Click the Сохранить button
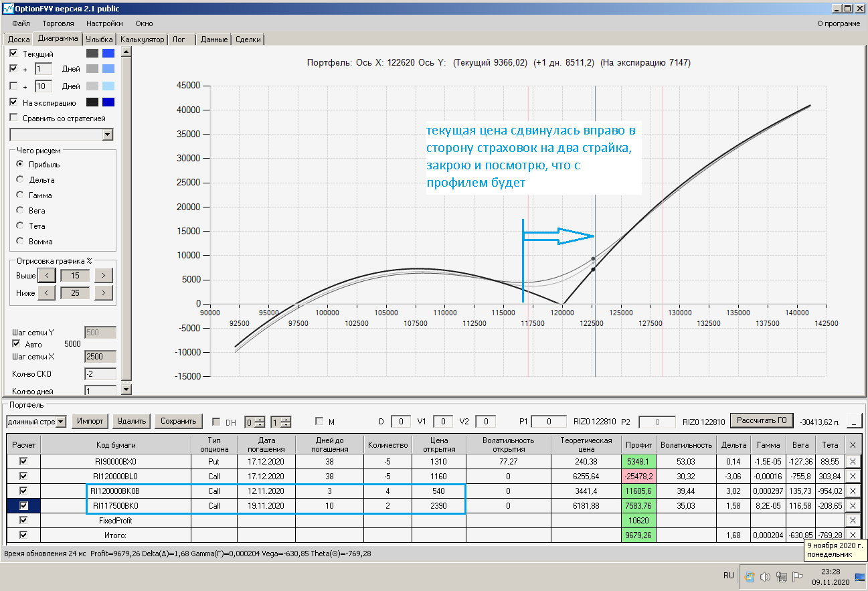Viewport: 868px width, 591px height. coord(179,421)
